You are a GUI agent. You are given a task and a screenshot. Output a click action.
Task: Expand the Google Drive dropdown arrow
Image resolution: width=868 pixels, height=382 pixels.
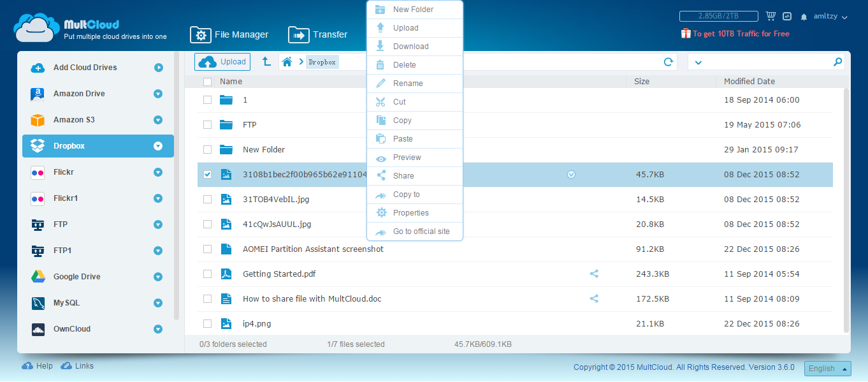(x=158, y=277)
